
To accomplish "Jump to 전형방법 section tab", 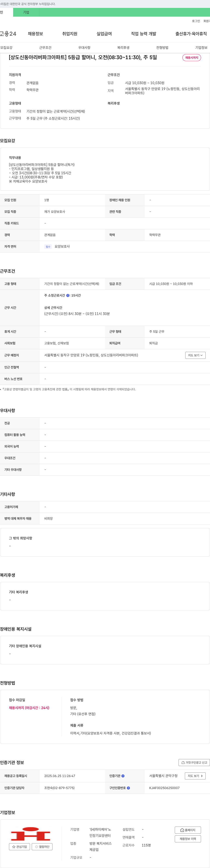I will [162, 48].
